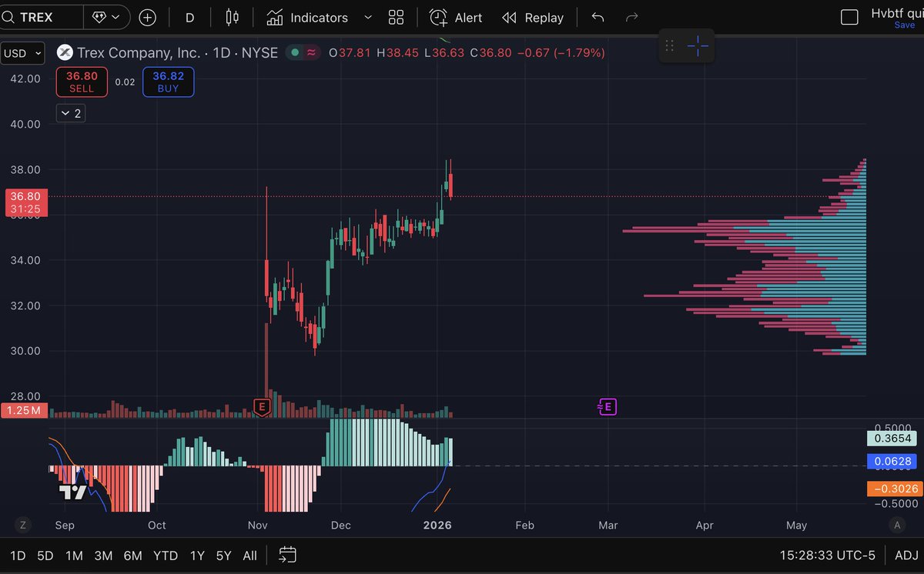
Task: Set range to 1M
Action: [74, 556]
